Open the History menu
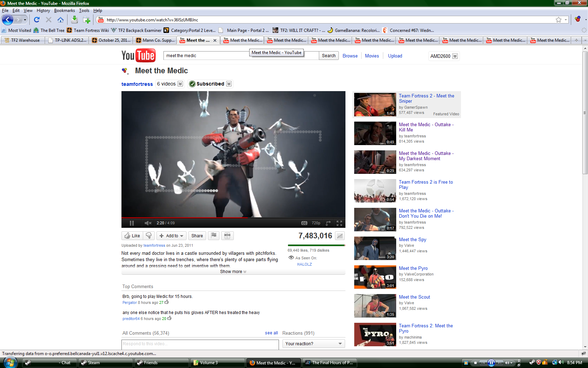 point(43,11)
